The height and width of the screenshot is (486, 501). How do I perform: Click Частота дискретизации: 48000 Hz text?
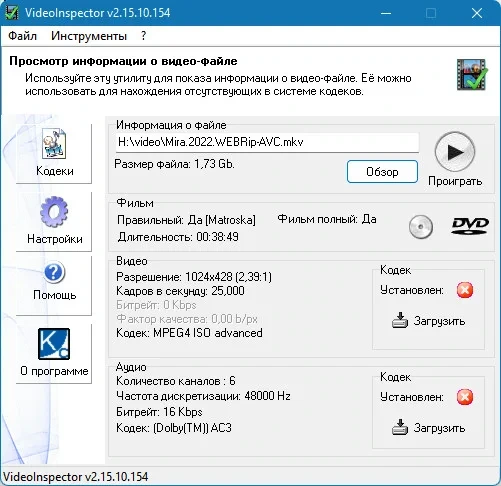(203, 396)
